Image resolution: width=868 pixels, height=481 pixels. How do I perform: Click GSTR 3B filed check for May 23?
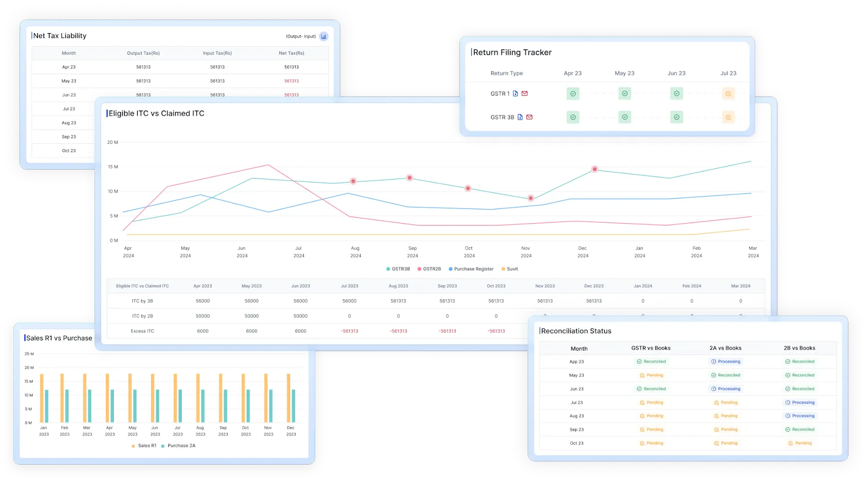[625, 117]
